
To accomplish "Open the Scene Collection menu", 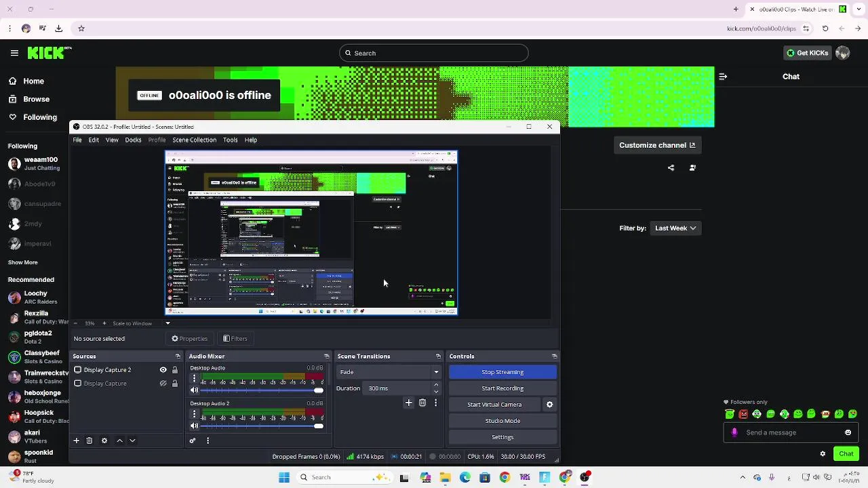I will [194, 140].
